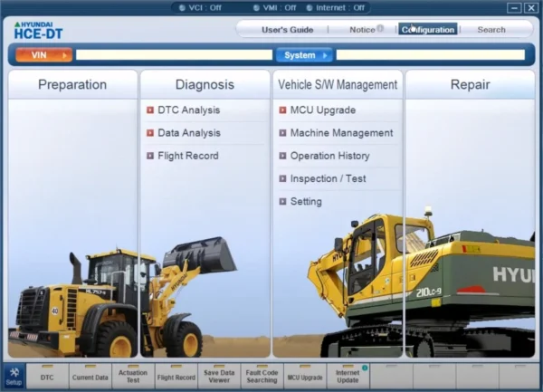The height and width of the screenshot is (392, 543).
Task: Click the bullet icon beside Operation History
Action: coord(282,156)
